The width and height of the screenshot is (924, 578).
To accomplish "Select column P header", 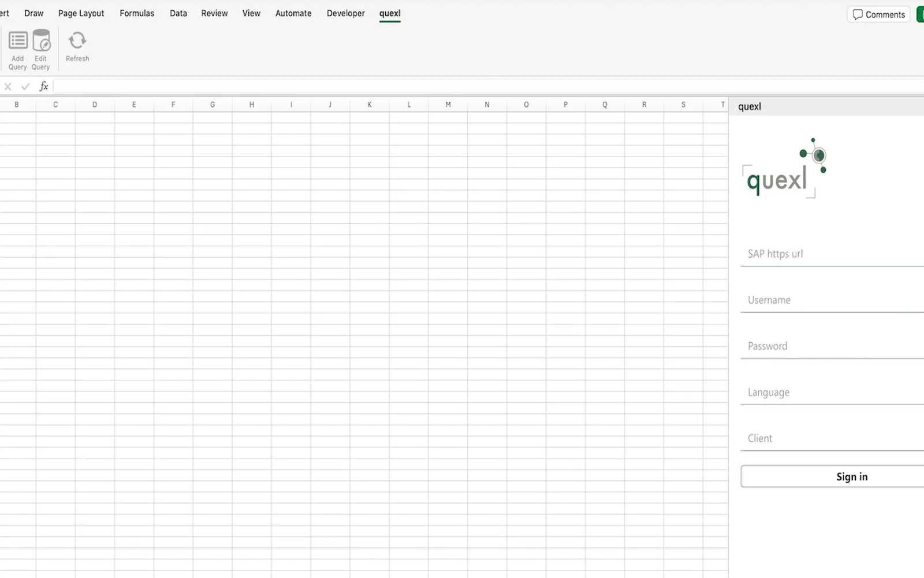I will tap(565, 105).
